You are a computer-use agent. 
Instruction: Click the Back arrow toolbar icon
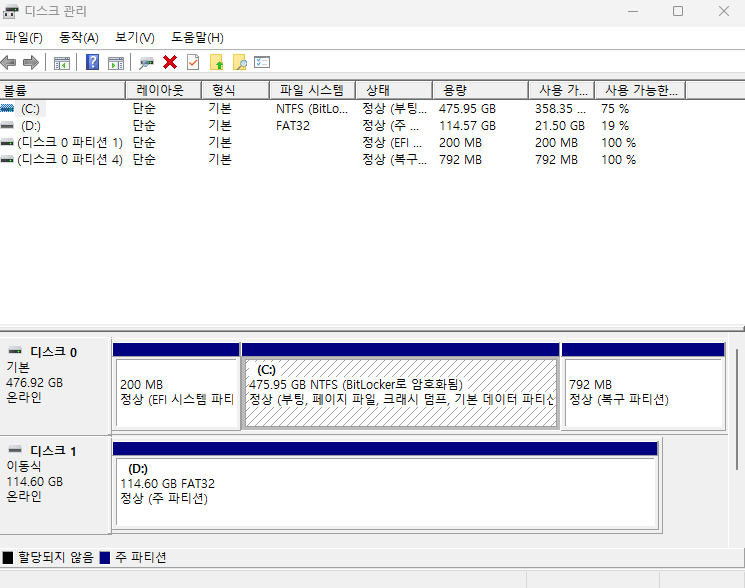pyautogui.click(x=9, y=62)
